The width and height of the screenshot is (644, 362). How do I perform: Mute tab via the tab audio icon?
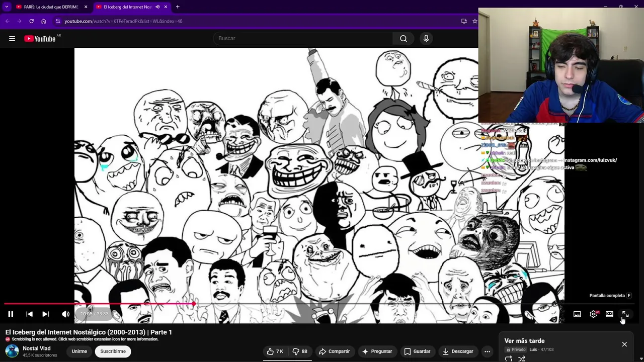[x=157, y=7]
